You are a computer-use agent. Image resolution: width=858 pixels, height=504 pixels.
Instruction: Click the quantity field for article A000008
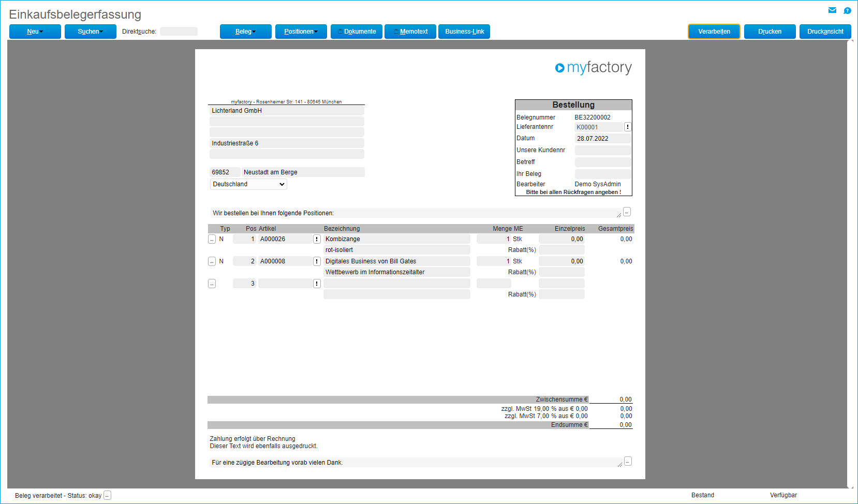(x=494, y=261)
